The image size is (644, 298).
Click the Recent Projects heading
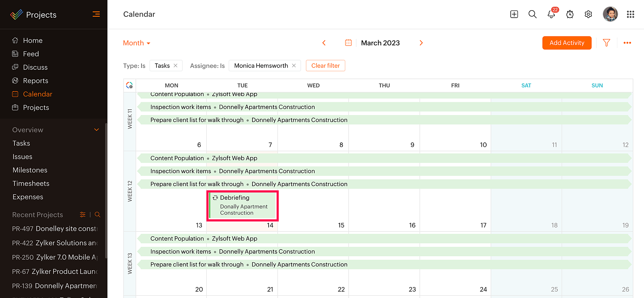[38, 215]
